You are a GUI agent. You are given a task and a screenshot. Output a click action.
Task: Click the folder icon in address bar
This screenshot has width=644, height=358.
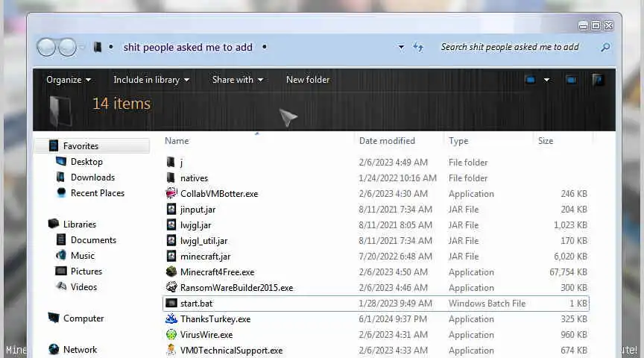[x=98, y=47]
